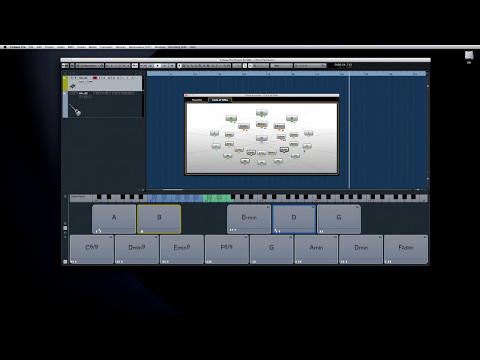Open the top-right menu arrow on F#dim pad

pyautogui.click(x=425, y=237)
